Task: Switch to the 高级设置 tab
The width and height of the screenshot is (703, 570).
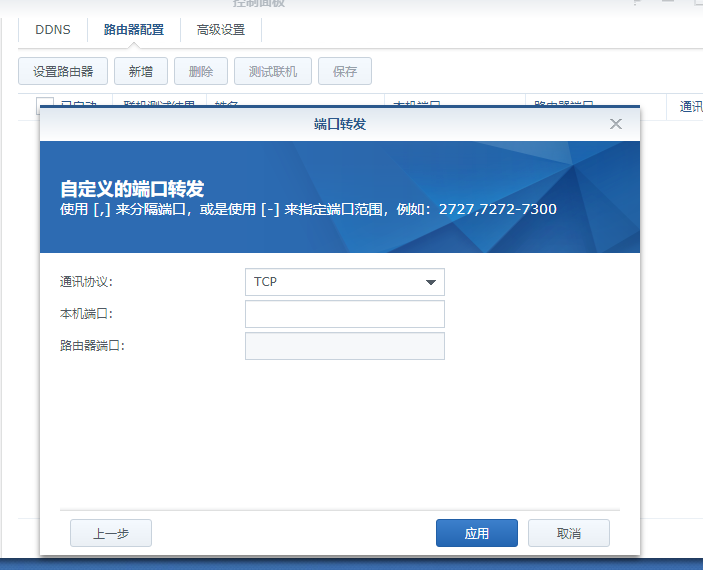Action: click(x=221, y=30)
